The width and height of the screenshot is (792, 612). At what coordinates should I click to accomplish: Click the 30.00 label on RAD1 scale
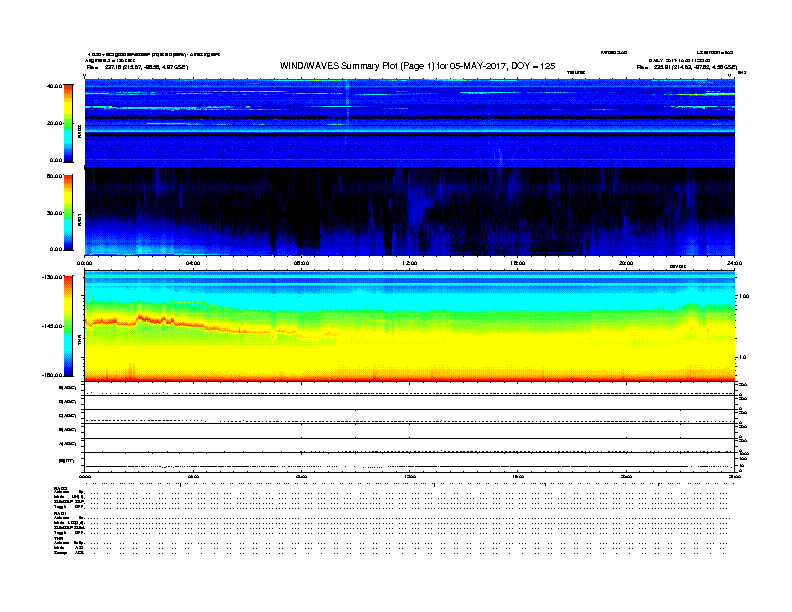[x=54, y=213]
